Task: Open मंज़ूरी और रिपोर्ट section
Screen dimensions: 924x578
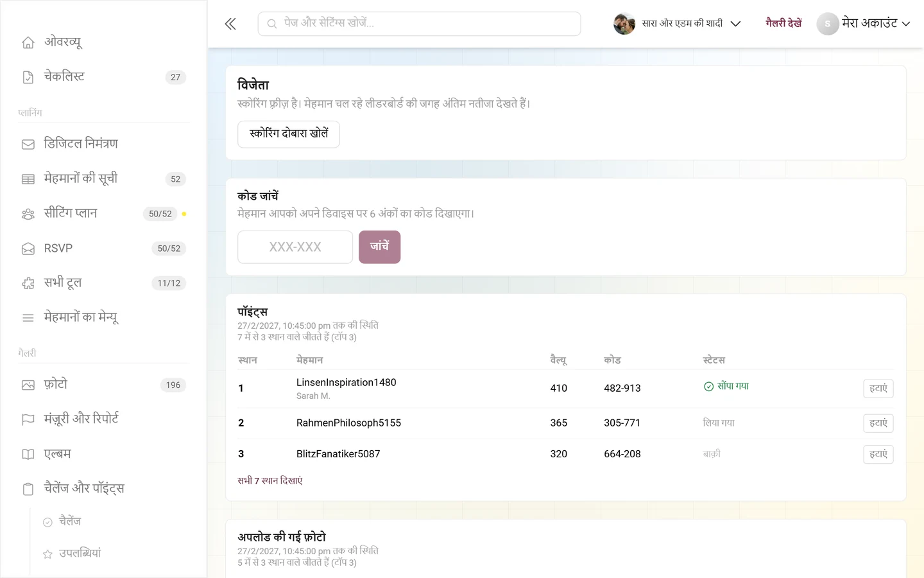Action: coord(103,419)
